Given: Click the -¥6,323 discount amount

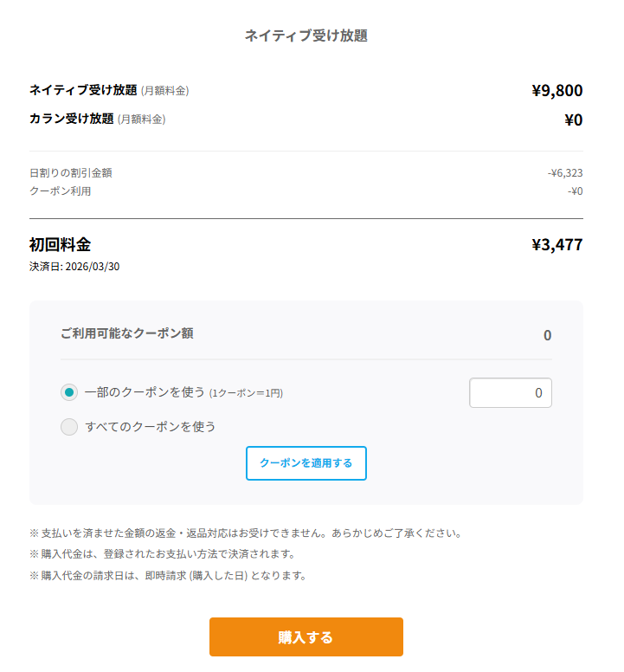Looking at the screenshot, I should tap(564, 172).
